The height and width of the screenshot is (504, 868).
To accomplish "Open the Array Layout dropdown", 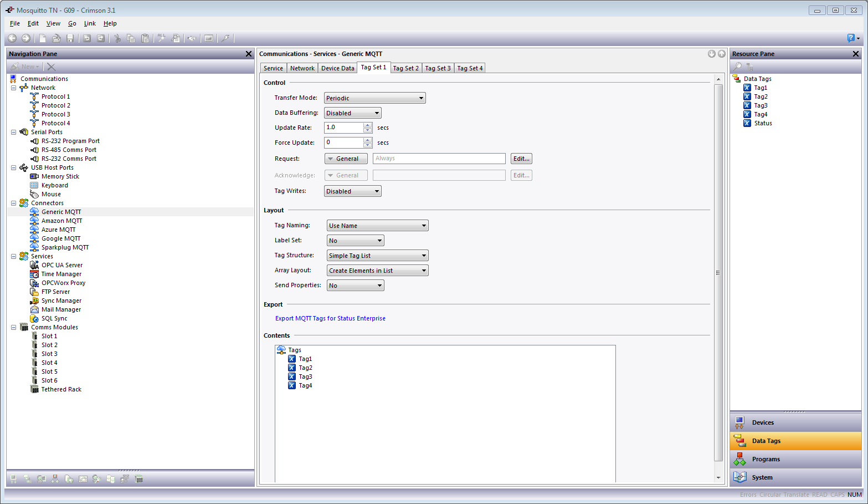I will point(378,271).
